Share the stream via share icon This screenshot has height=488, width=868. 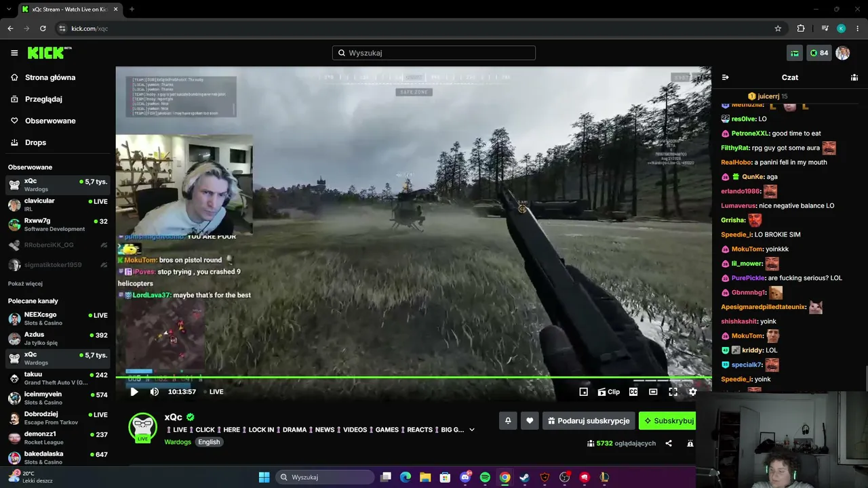point(669,443)
